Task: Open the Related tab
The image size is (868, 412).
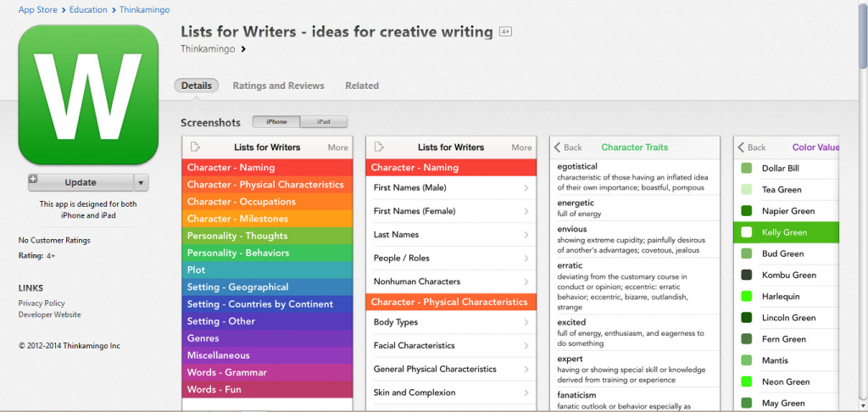Action: point(362,86)
